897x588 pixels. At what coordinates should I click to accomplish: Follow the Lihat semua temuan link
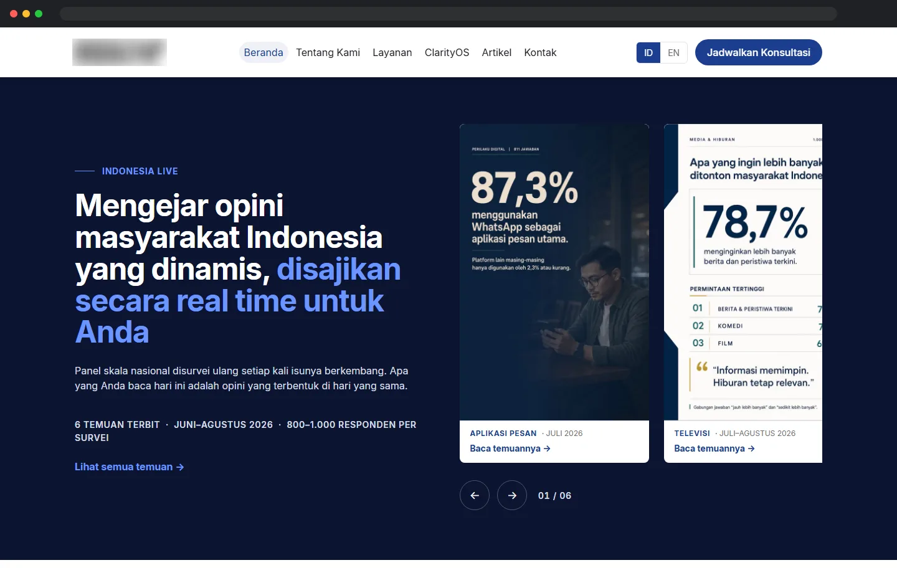point(130,467)
